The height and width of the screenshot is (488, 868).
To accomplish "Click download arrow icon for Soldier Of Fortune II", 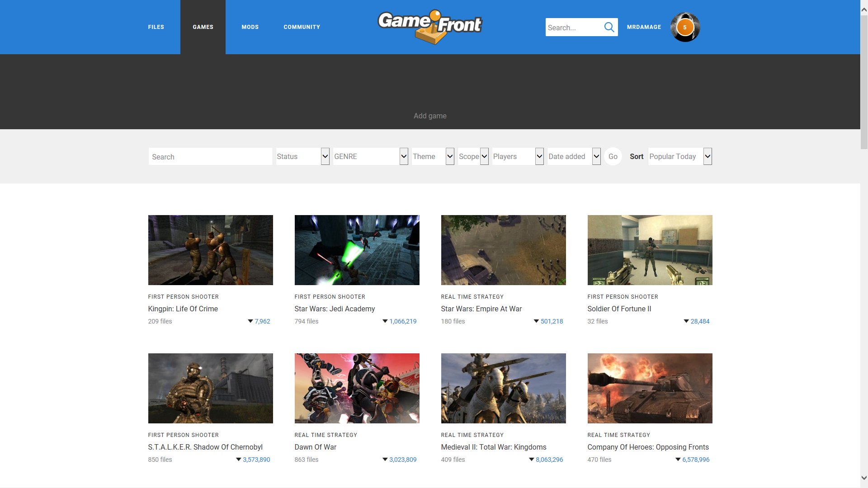I will (686, 321).
